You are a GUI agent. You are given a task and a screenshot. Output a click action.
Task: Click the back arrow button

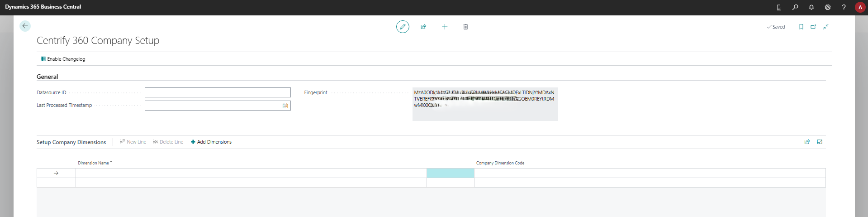(x=25, y=26)
